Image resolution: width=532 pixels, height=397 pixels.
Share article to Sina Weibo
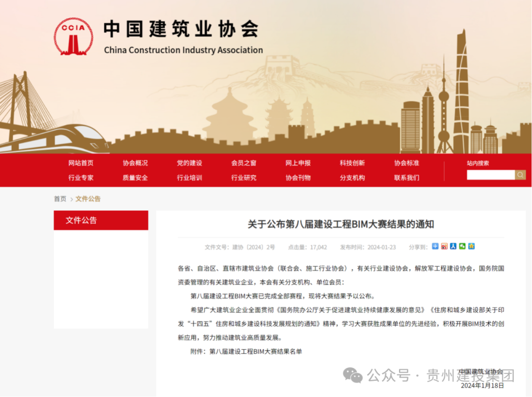click(444, 246)
